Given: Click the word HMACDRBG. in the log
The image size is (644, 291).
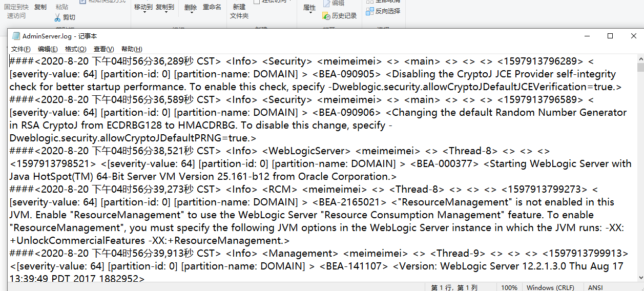Looking at the screenshot, I should (205, 125).
